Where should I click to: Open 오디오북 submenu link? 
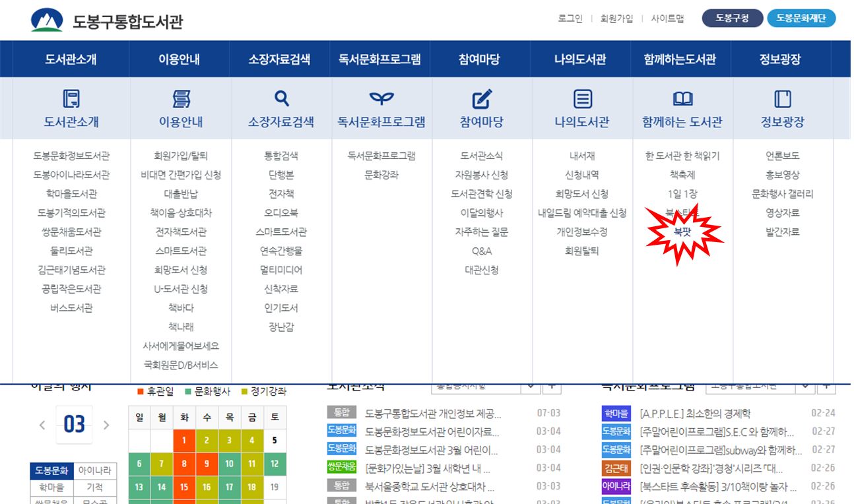[x=281, y=213]
